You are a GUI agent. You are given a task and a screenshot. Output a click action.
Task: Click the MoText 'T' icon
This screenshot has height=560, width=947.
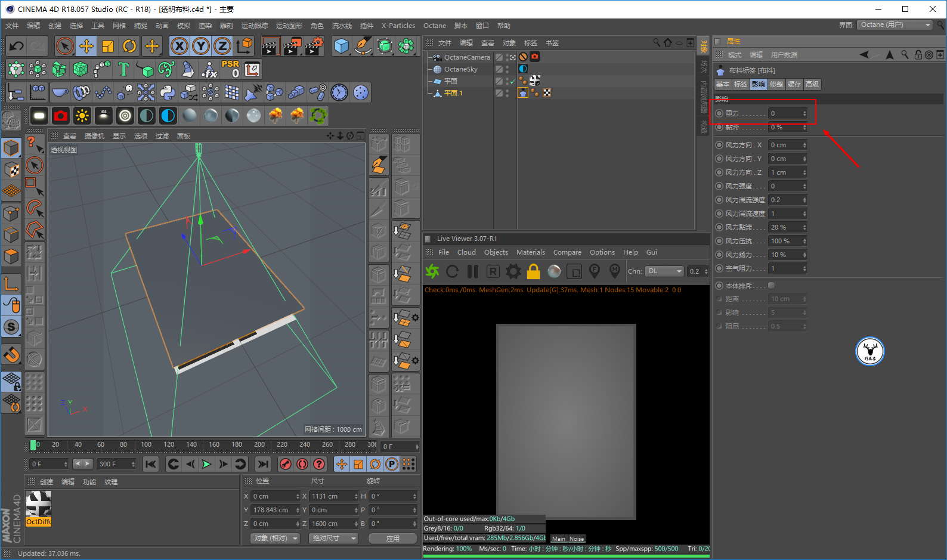pyautogui.click(x=123, y=70)
